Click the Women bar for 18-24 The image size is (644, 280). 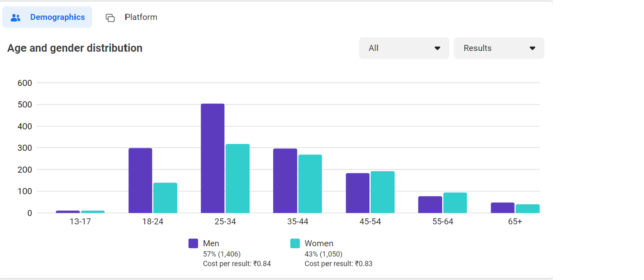165,198
